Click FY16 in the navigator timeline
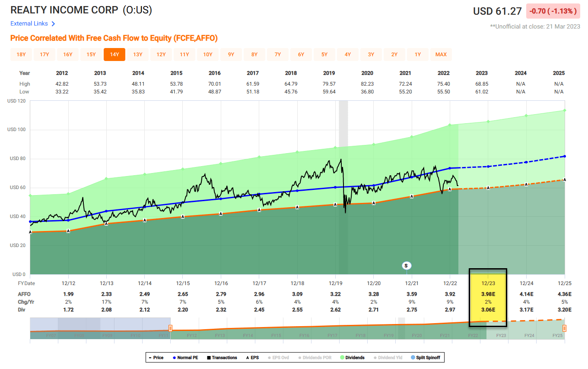 point(304,335)
